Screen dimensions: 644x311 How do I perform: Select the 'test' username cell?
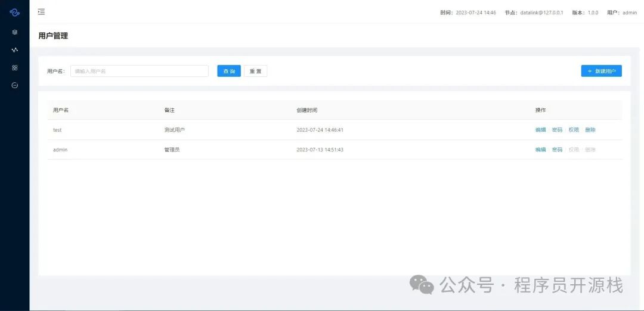click(x=57, y=130)
